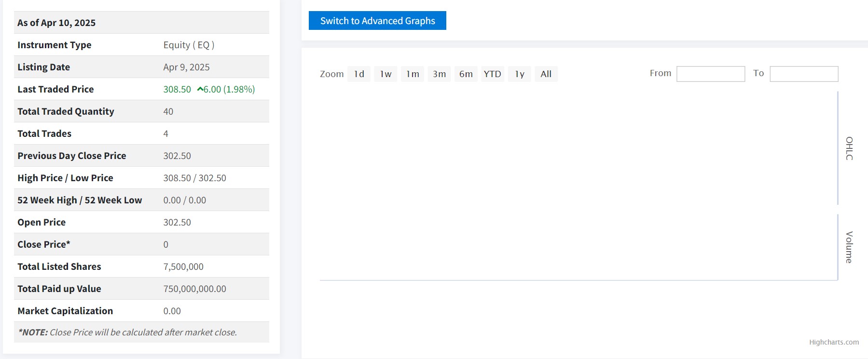Image resolution: width=868 pixels, height=359 pixels.
Task: Pick the 6m zoom range
Action: (466, 74)
